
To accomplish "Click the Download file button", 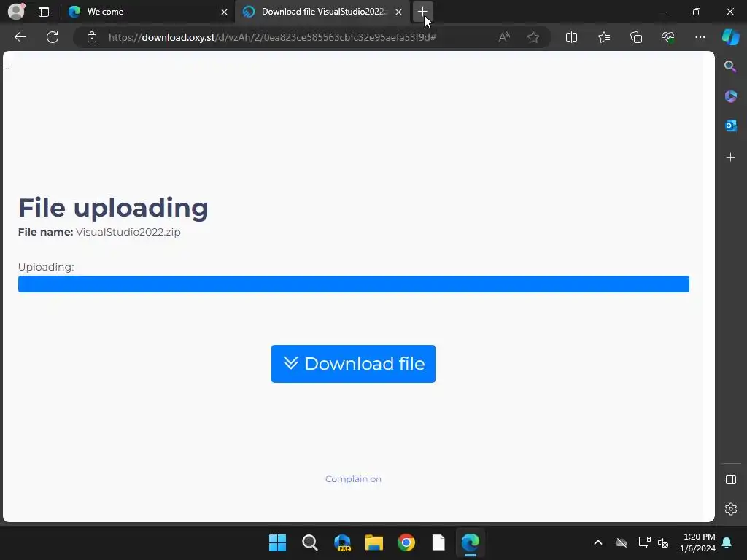I will [354, 364].
